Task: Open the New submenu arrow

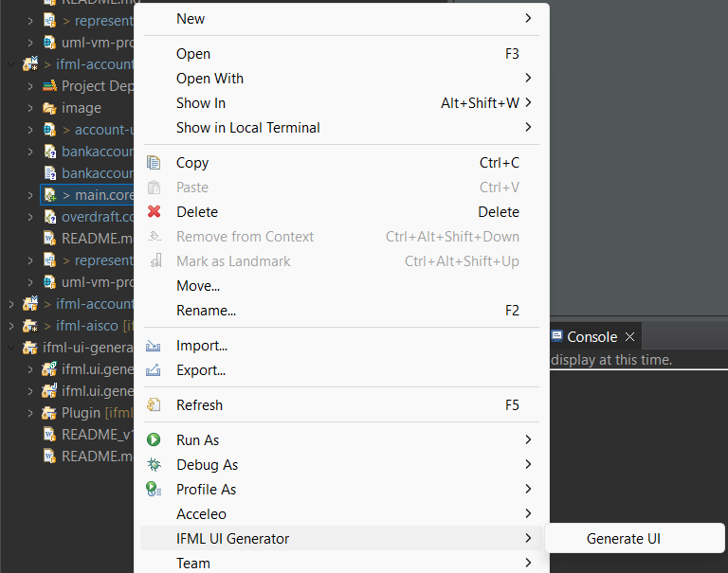Action: tap(528, 18)
